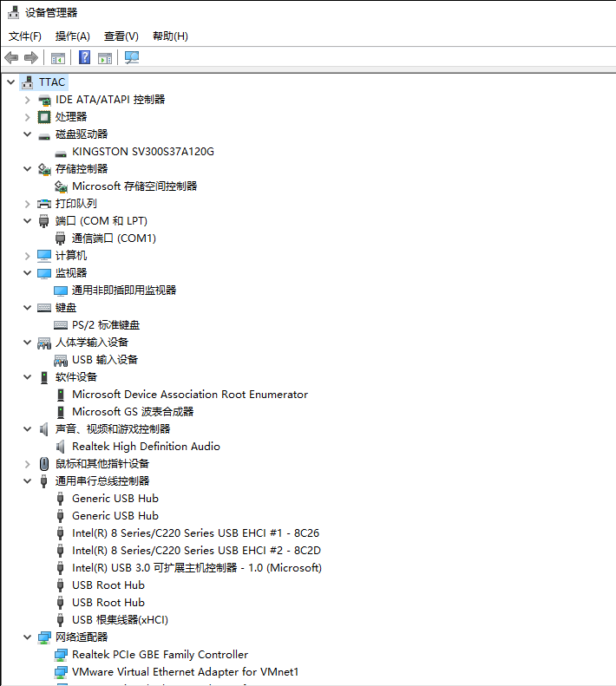Expand the 计算机 category
Screen dimensions: 616x686
pos(28,256)
